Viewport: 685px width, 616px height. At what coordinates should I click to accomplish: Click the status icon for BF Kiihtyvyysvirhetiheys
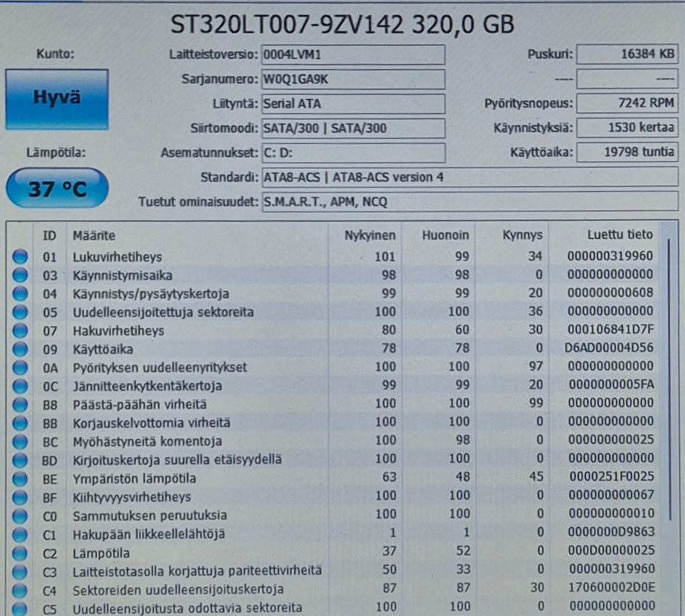[x=20, y=497]
